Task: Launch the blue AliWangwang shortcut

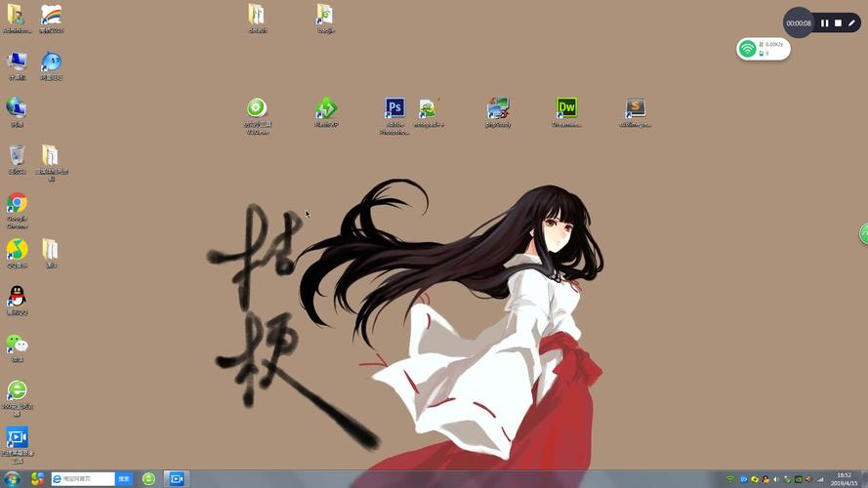Action: pos(52,65)
